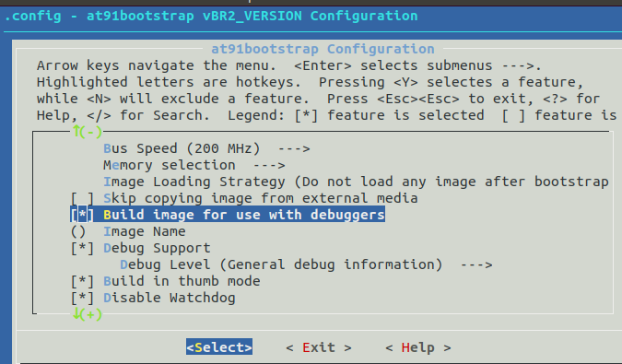Click the at91bootstrap Configuration title
The width and height of the screenshot is (622, 364).
[x=323, y=49]
